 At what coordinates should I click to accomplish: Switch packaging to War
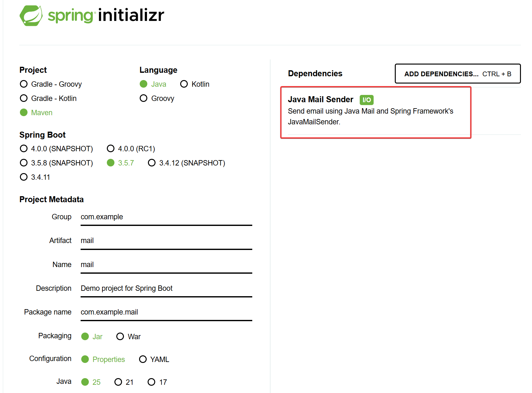120,337
